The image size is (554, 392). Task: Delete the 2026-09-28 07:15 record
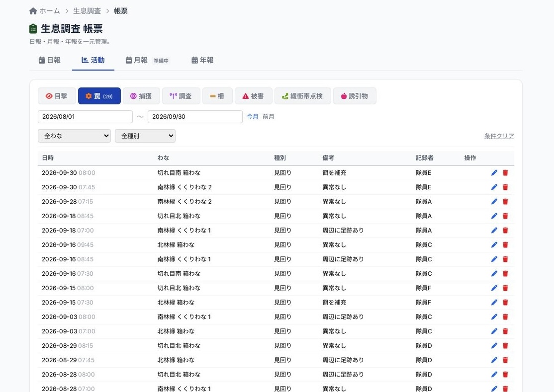tap(505, 202)
